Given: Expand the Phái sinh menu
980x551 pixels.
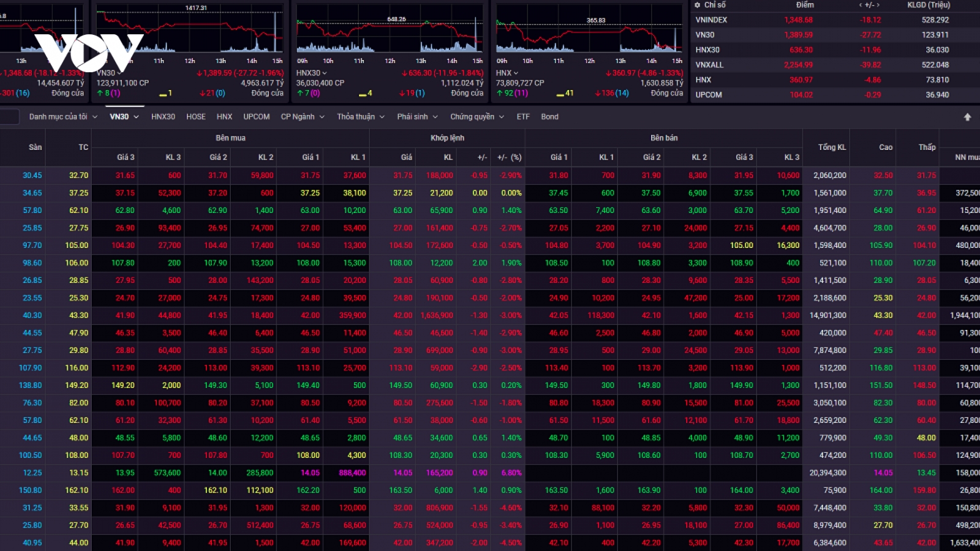Looking at the screenshot, I should [x=417, y=116].
